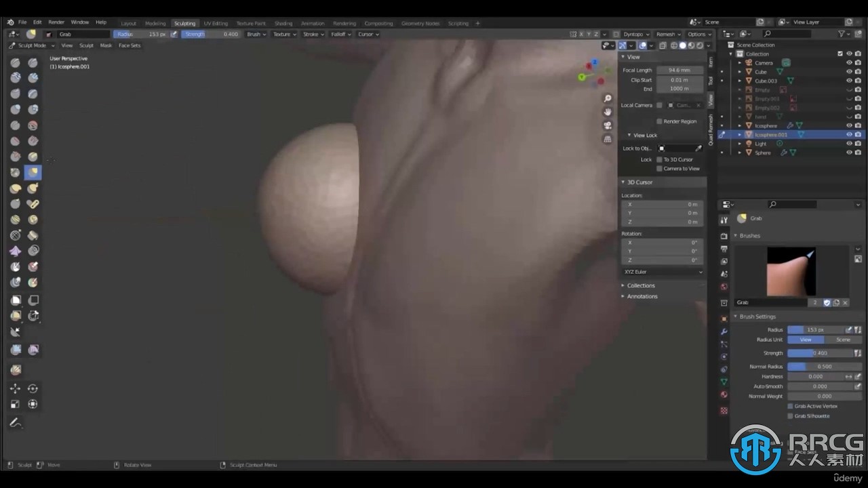868x488 pixels.
Task: Enable the Render Region checkbox
Action: (659, 121)
